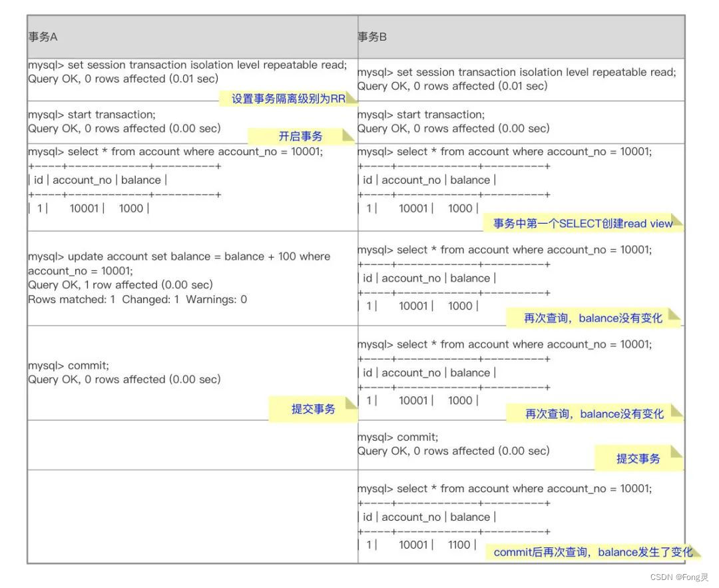Click 事务B's set session transaction isolation level line
Screen dimensions: 719x588
click(517, 73)
